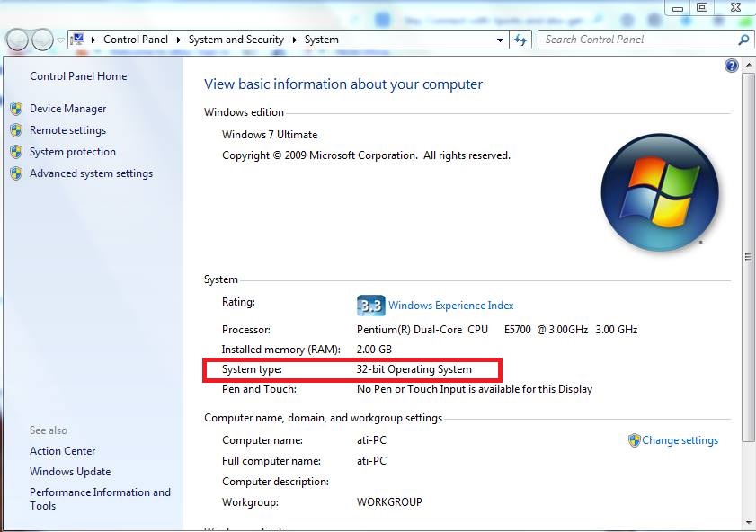The height and width of the screenshot is (532, 756).
Task: Open Advanced system settings link
Action: point(91,173)
